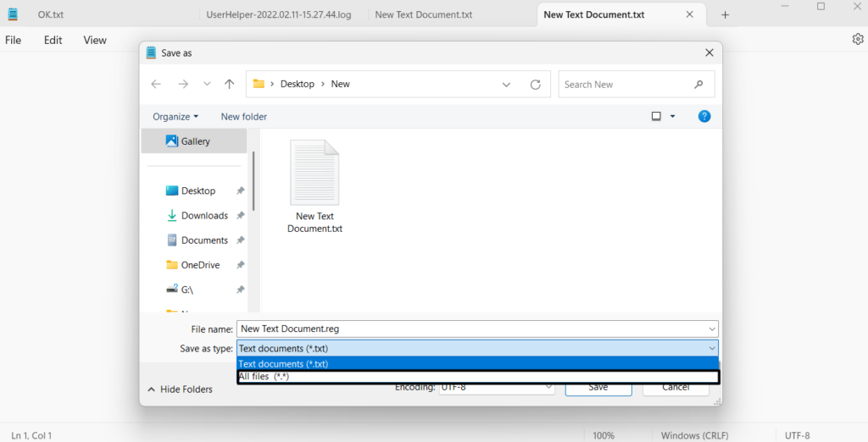Viewport: 868px width, 442px height.
Task: Click the up-directory arrow button
Action: point(229,84)
